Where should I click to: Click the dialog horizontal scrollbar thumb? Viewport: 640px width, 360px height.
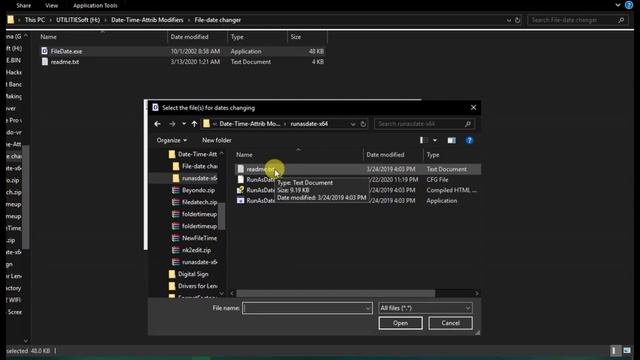coord(336,293)
